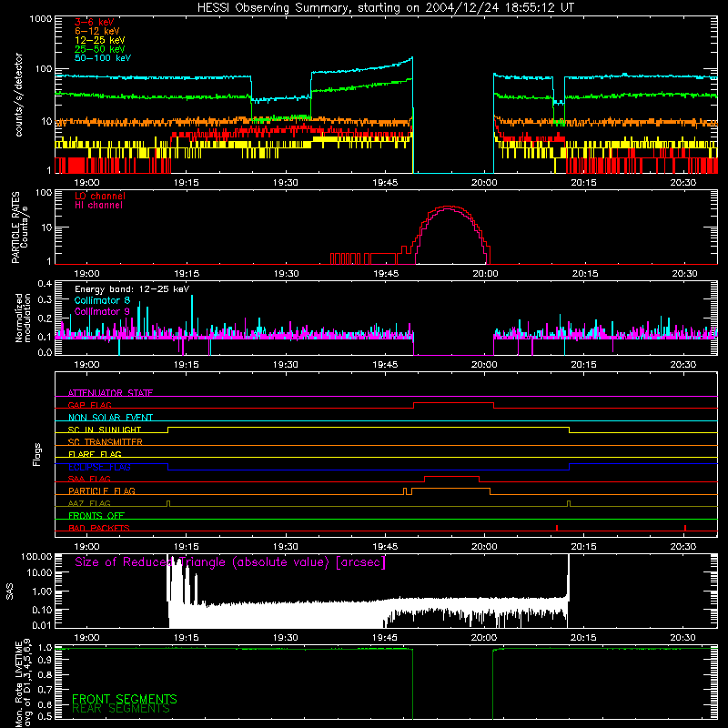Screen dimensions: 728x728
Task: Select the Collimator 8 legend label
Action: coord(102,300)
